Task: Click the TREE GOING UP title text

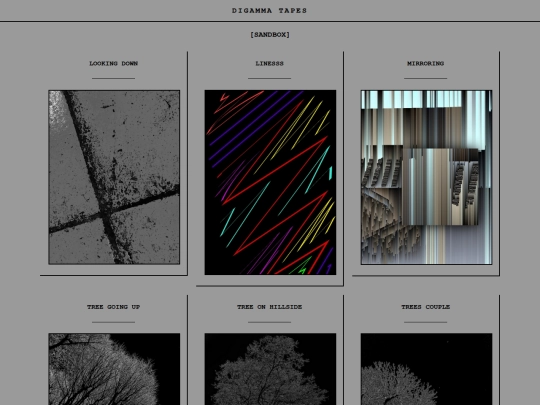Action: click(x=113, y=307)
